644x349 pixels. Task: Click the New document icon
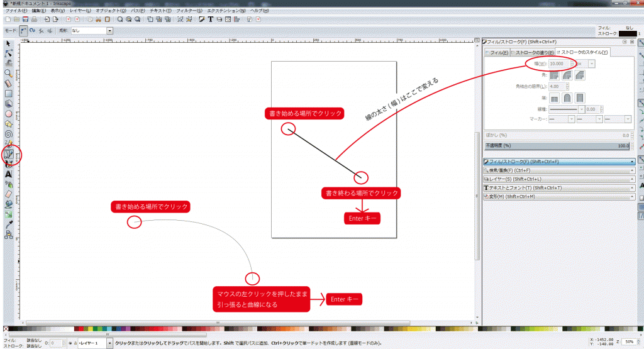(8, 19)
